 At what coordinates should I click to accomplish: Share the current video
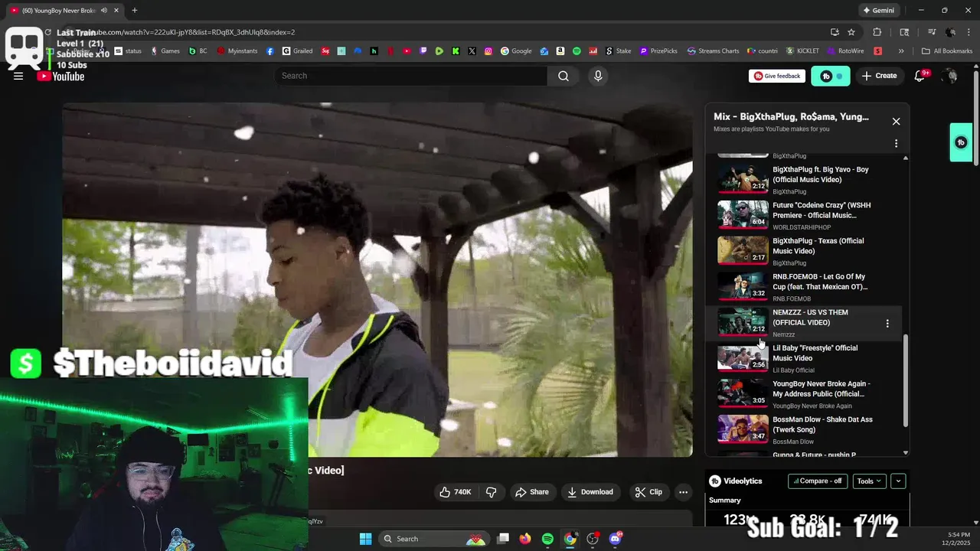(x=532, y=492)
